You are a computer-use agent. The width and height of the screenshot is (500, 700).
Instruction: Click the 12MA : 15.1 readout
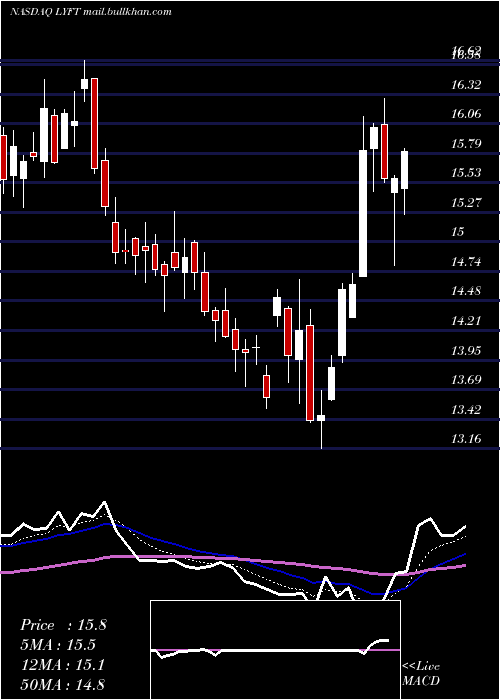point(62,665)
